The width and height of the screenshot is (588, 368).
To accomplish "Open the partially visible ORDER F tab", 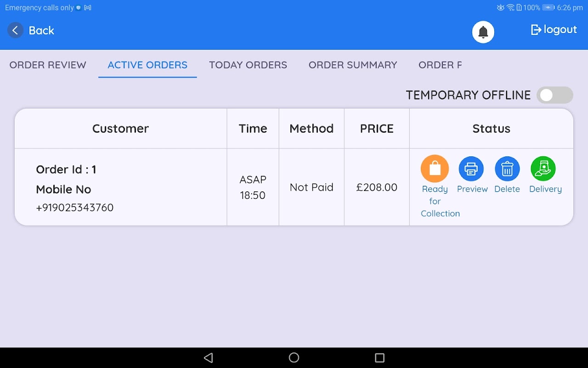I will click(x=440, y=65).
